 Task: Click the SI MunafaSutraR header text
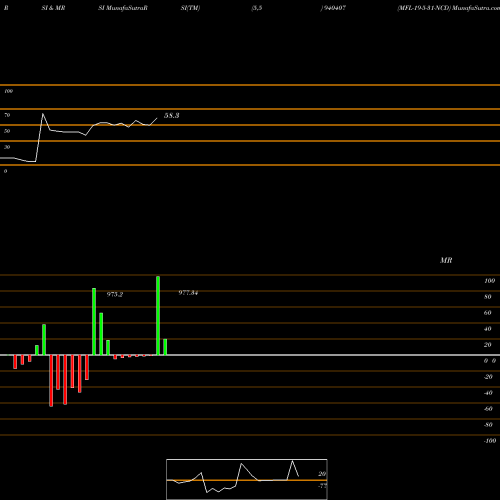coord(123,8)
